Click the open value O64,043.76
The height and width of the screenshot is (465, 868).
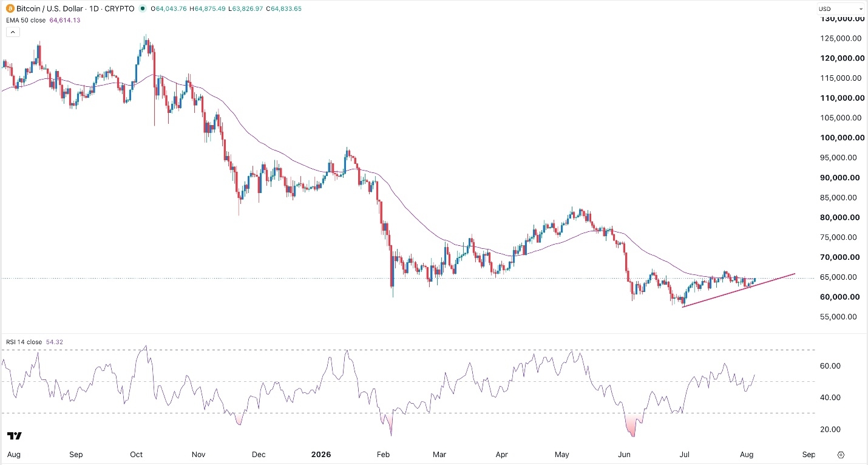pos(169,8)
